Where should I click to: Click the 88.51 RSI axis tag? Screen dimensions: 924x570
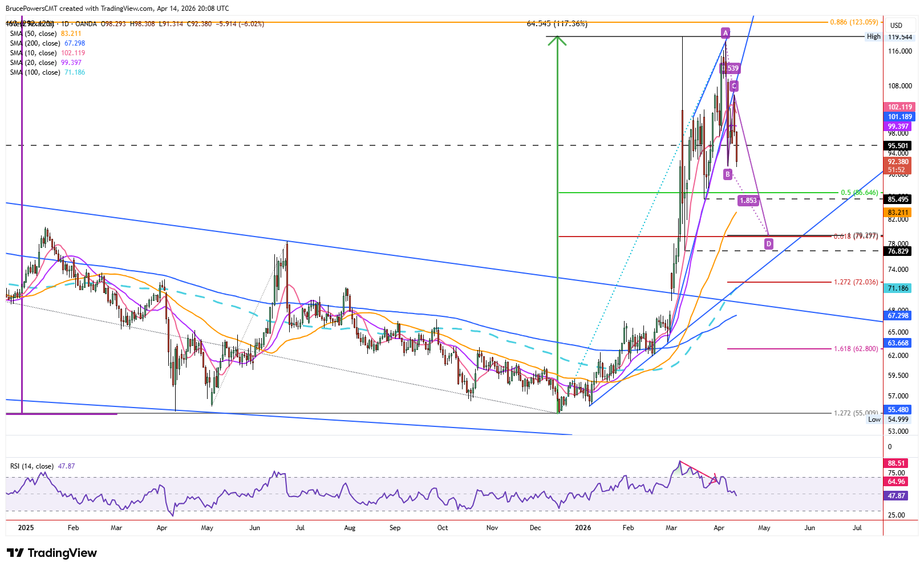coord(896,463)
